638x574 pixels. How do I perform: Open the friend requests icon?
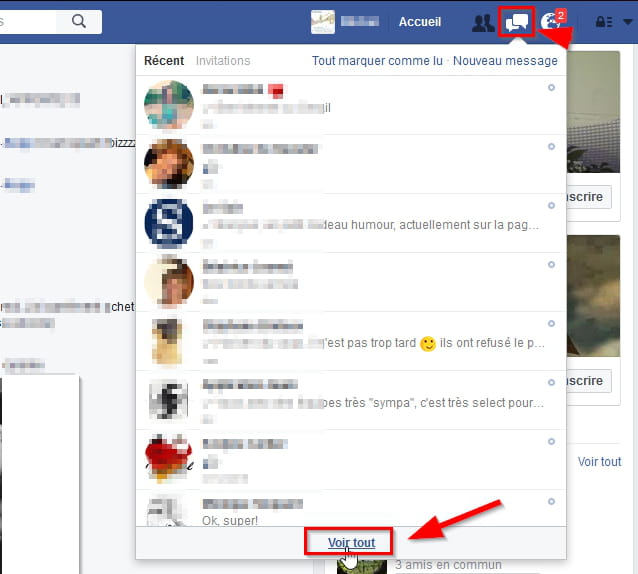pyautogui.click(x=483, y=23)
